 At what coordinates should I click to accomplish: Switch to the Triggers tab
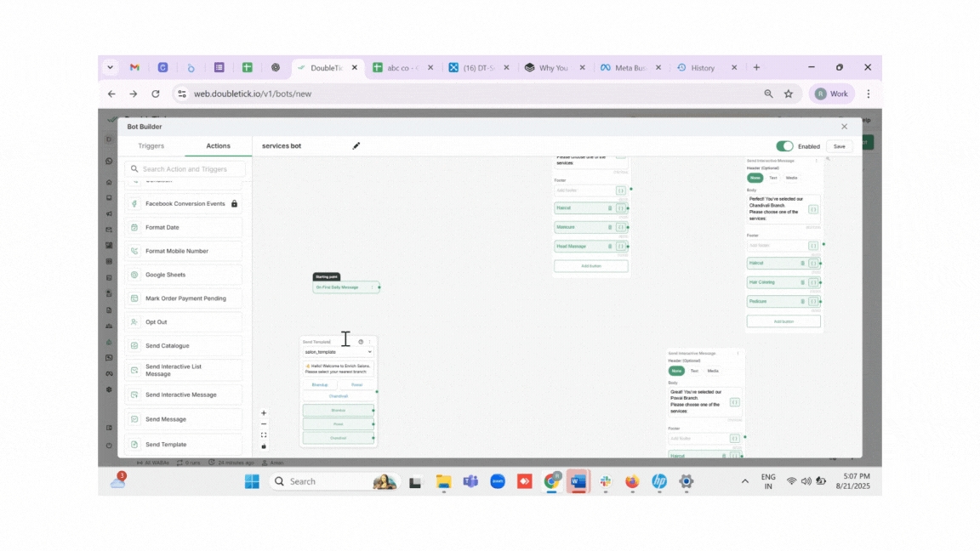pyautogui.click(x=151, y=146)
